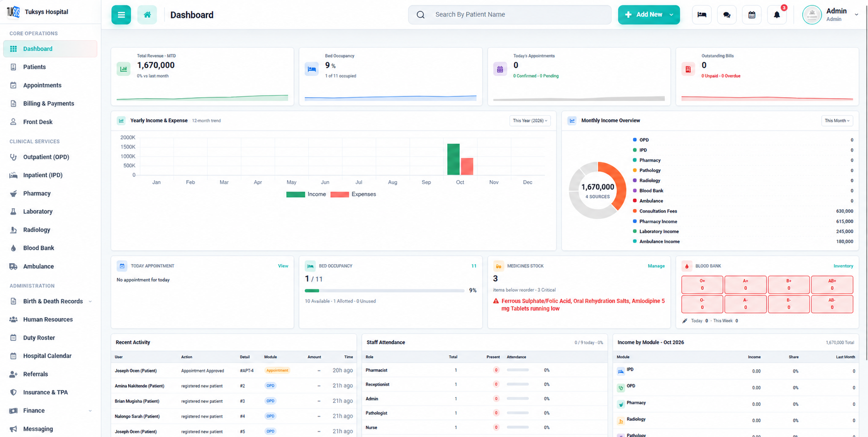This screenshot has height=437, width=868.
Task: Click the Bed Occupancy progress bar
Action: [384, 291]
